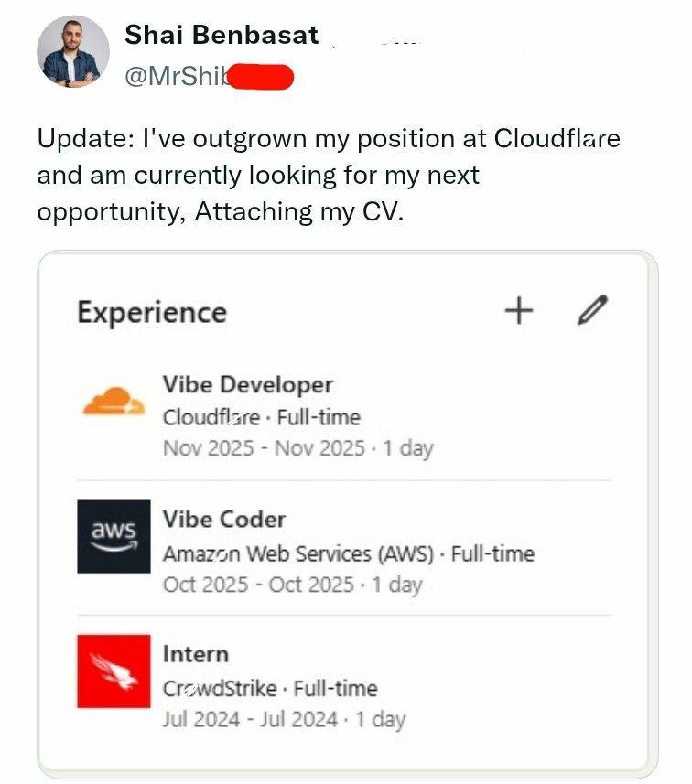Click the edit experience pencil icon
692x784 pixels.
(x=593, y=311)
